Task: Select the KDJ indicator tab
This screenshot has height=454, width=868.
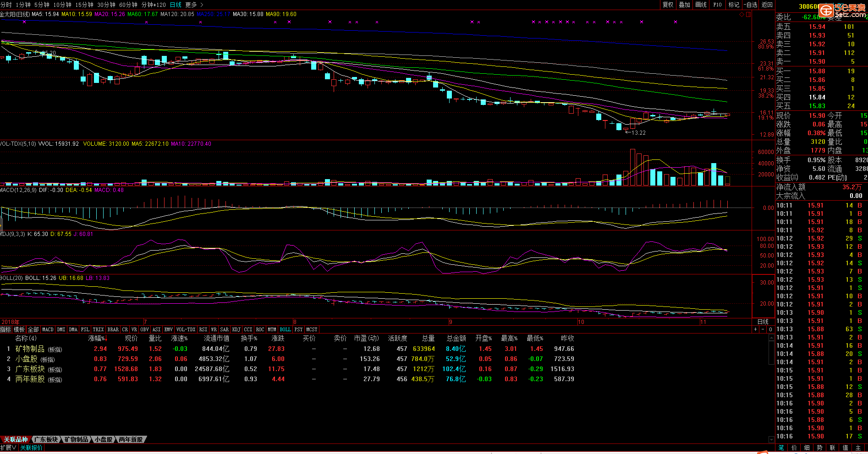Action: 236,329
